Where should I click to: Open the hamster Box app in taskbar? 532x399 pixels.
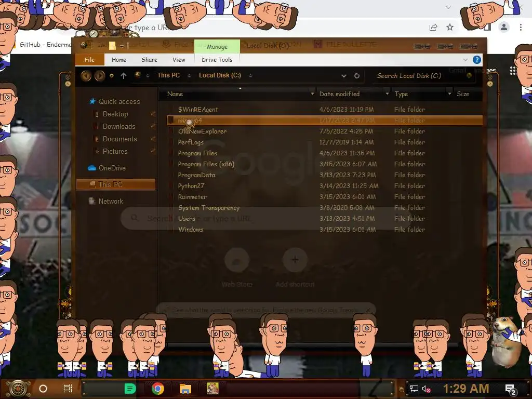click(x=212, y=389)
